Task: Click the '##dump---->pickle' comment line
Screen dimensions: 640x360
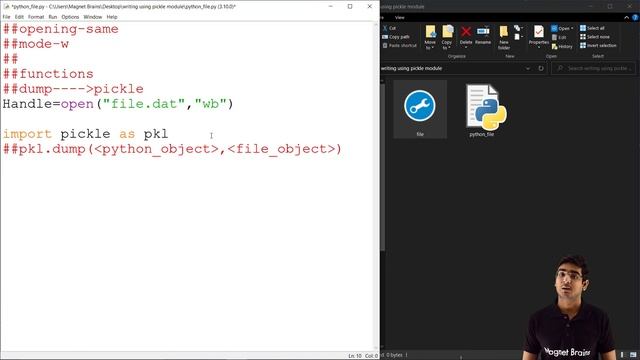Action: [73, 89]
